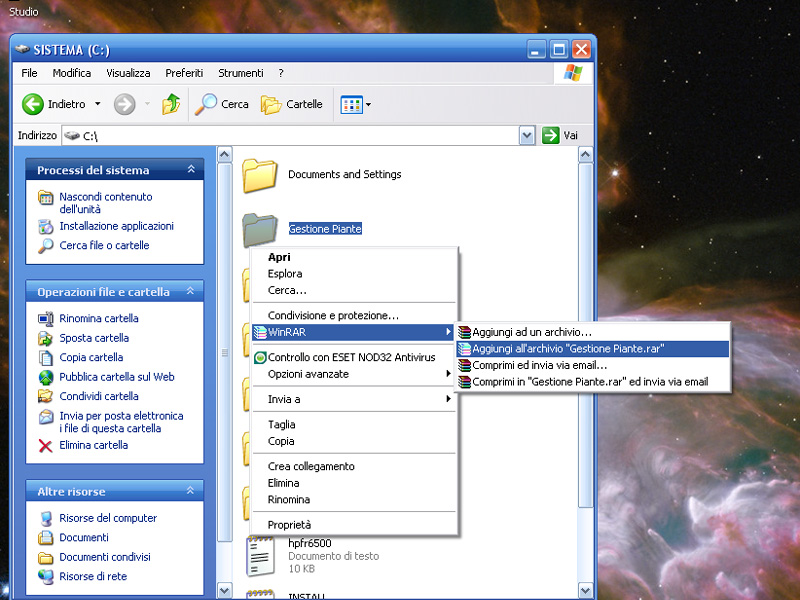Open the question mark help menu

pos(281,73)
